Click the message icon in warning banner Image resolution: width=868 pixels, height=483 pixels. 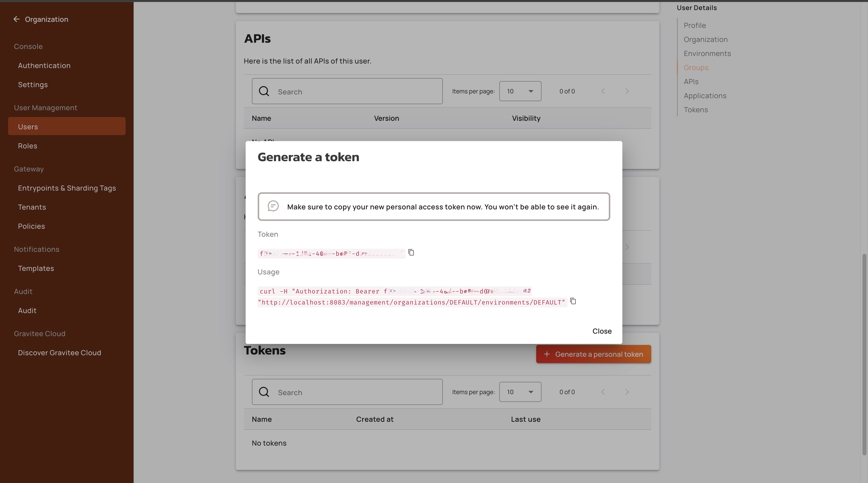273,206
